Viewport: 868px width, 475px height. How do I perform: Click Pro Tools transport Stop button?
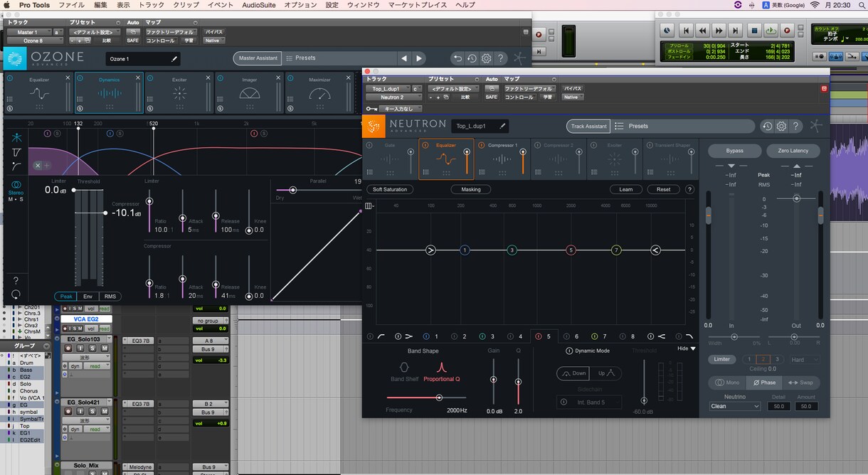click(x=754, y=31)
